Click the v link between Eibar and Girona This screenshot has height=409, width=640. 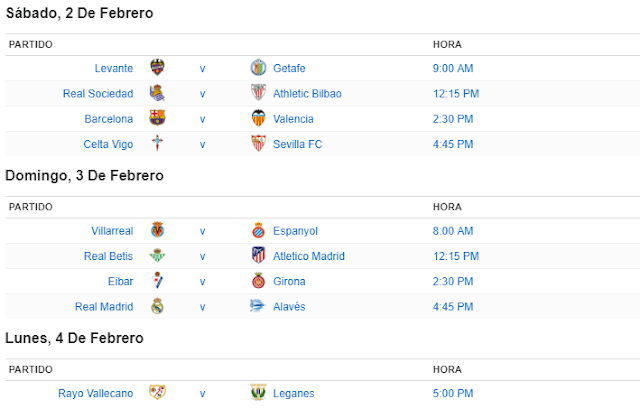point(202,282)
